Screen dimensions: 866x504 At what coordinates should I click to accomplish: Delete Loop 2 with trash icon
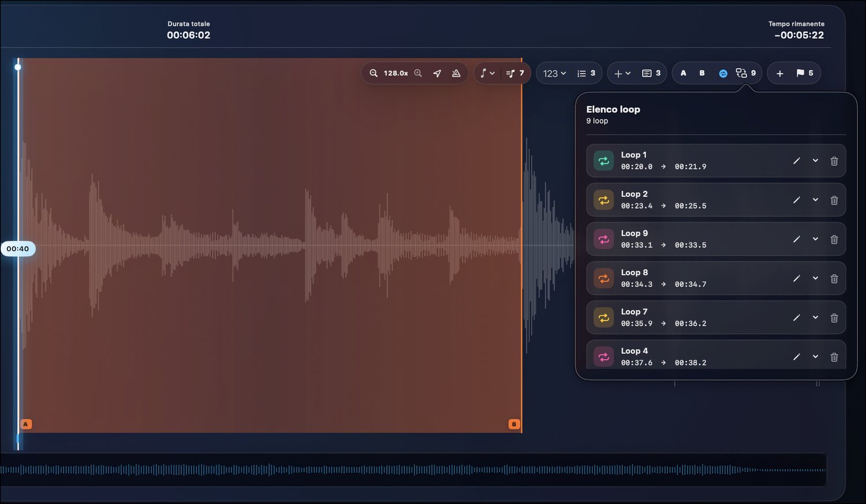(834, 200)
